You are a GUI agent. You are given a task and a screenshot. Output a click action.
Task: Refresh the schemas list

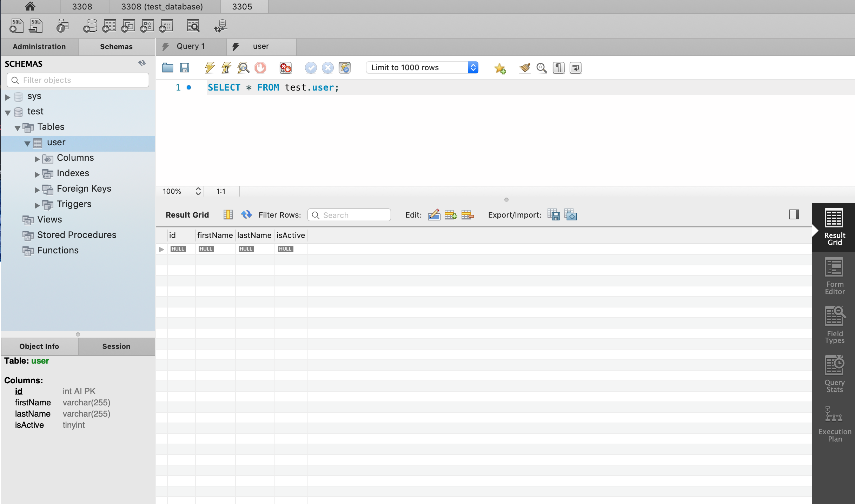142,63
